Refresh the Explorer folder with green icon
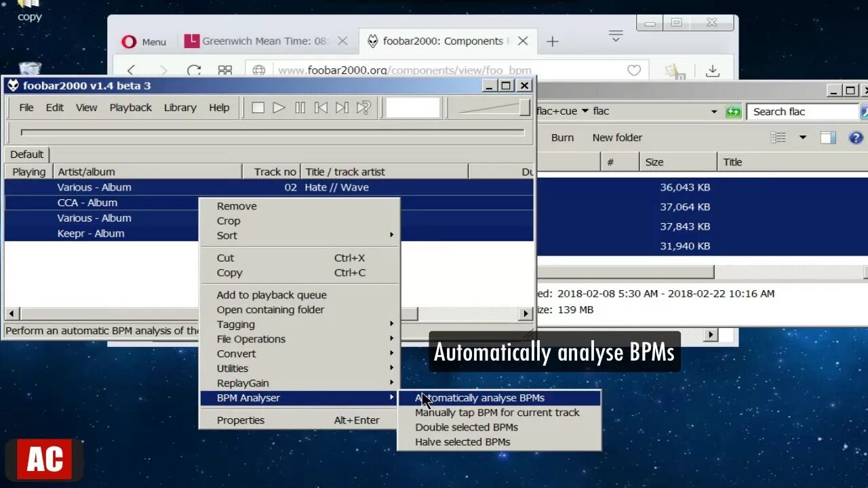Screen dimensions: 868x488 (x=733, y=112)
